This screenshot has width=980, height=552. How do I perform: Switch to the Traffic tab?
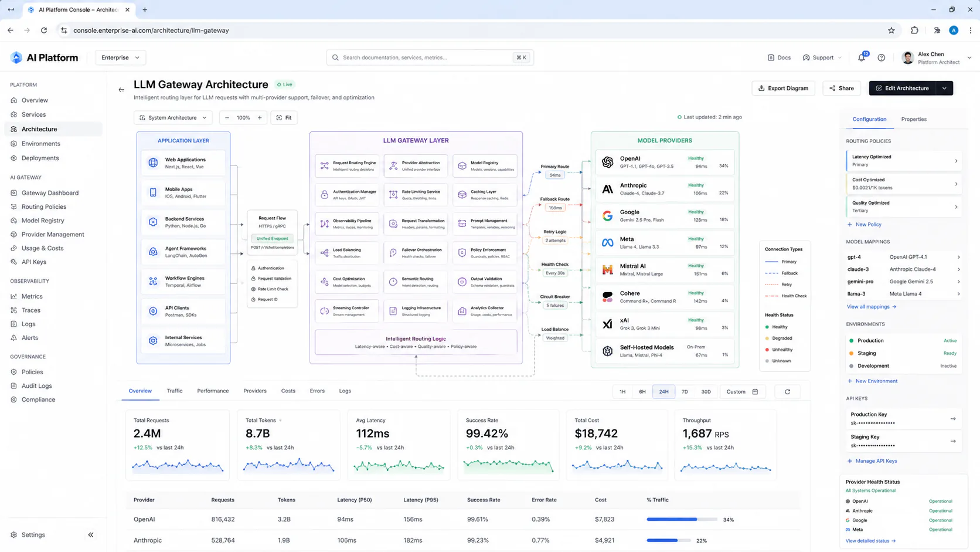[x=175, y=391]
